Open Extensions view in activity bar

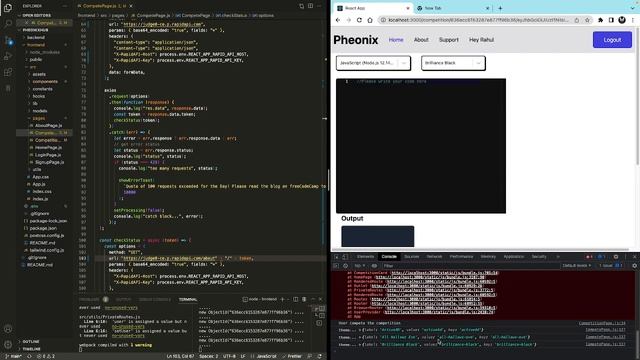[x=8, y=72]
